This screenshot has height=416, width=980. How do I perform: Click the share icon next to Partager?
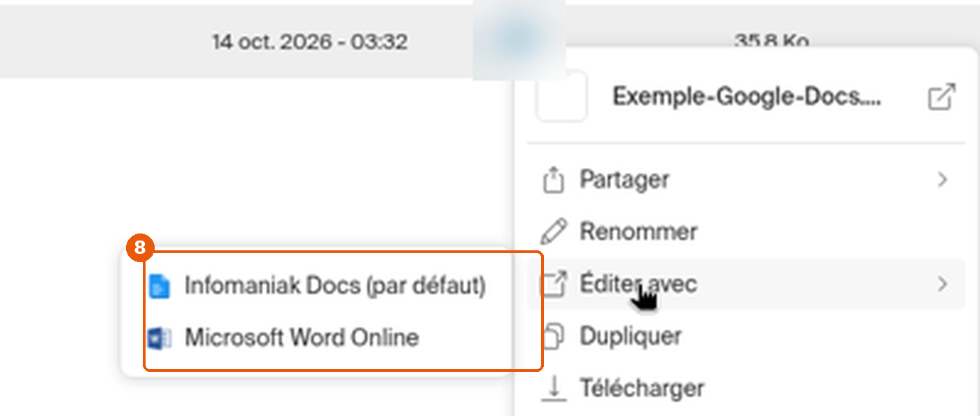pyautogui.click(x=554, y=180)
